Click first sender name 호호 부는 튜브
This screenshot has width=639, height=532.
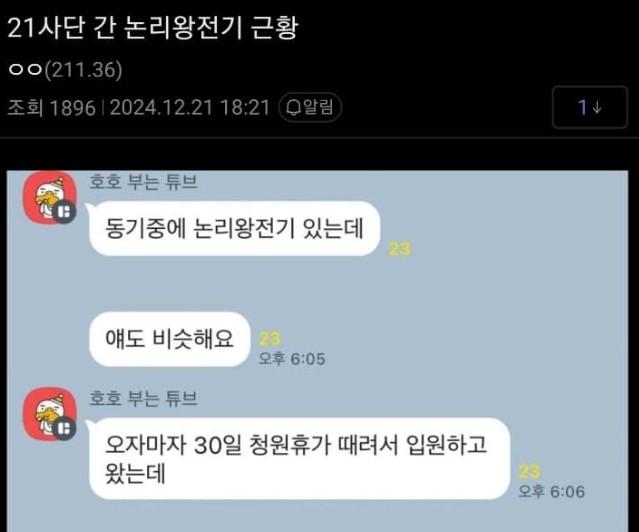coord(143,182)
